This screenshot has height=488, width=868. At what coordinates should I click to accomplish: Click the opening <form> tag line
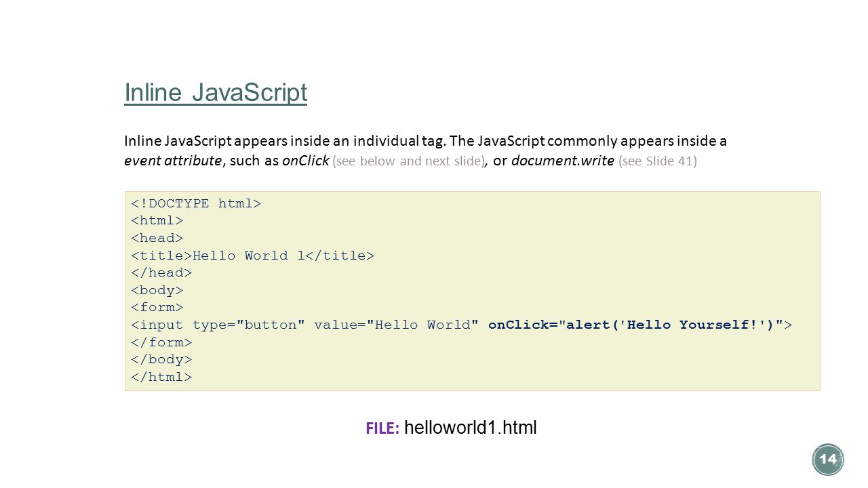157,308
